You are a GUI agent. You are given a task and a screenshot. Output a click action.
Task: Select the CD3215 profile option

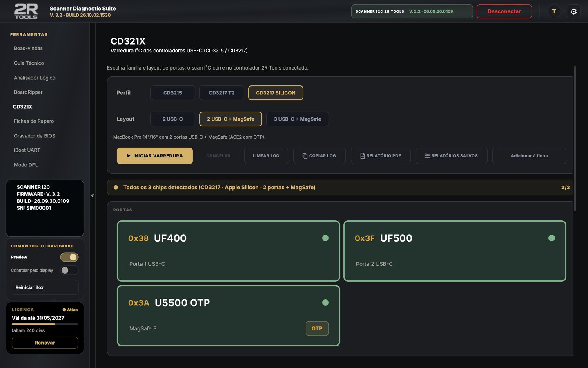pyautogui.click(x=173, y=93)
